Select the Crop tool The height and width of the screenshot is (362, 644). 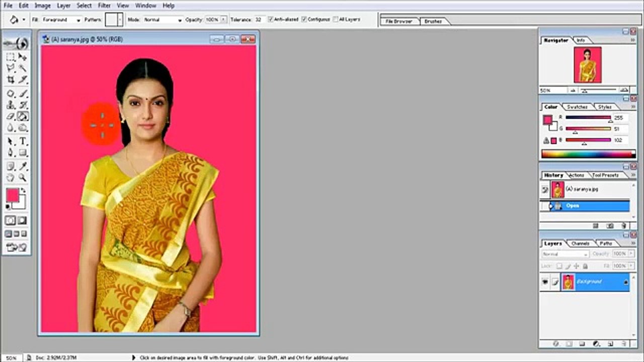point(10,79)
